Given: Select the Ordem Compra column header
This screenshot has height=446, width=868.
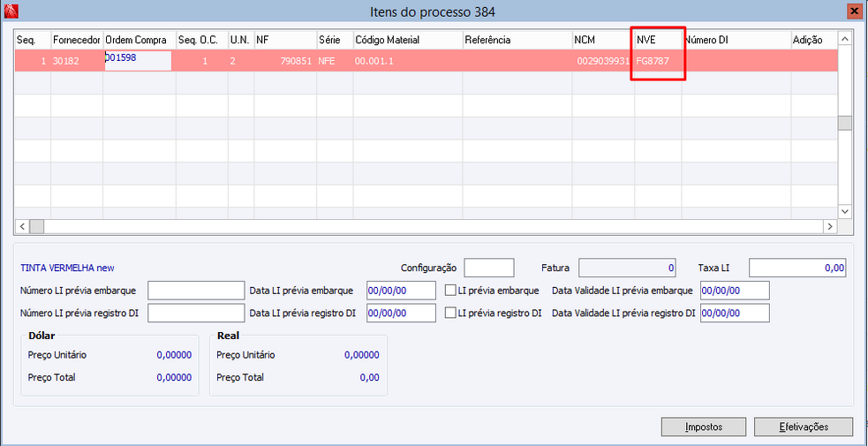Looking at the screenshot, I should [x=140, y=40].
